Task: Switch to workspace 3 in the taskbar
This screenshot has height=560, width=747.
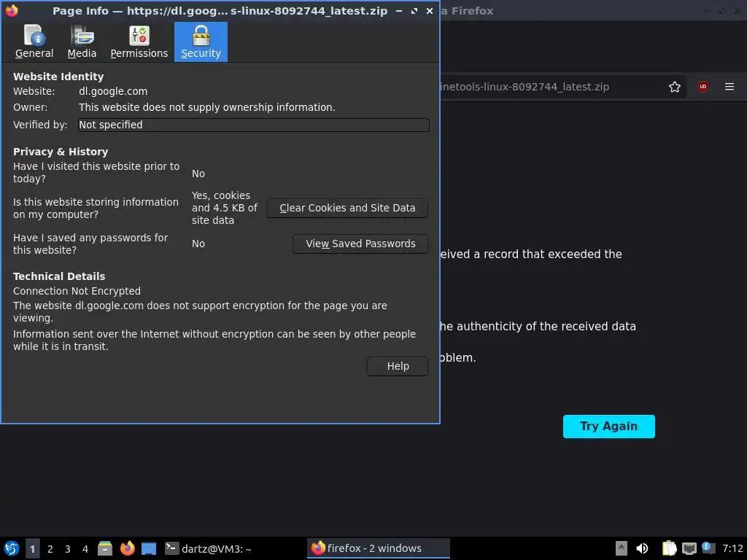Action: pyautogui.click(x=68, y=548)
